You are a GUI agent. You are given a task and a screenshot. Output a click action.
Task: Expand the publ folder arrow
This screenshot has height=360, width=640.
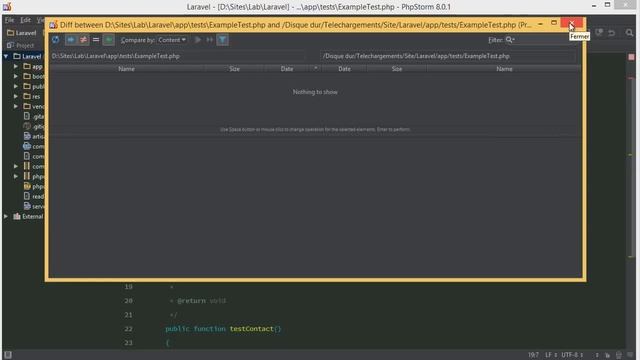coord(16,86)
